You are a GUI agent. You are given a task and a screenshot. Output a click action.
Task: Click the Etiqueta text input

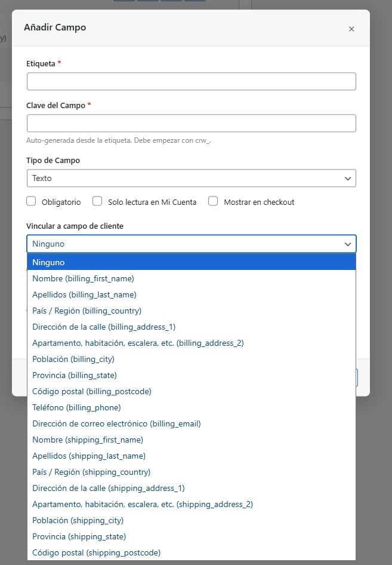pyautogui.click(x=191, y=81)
